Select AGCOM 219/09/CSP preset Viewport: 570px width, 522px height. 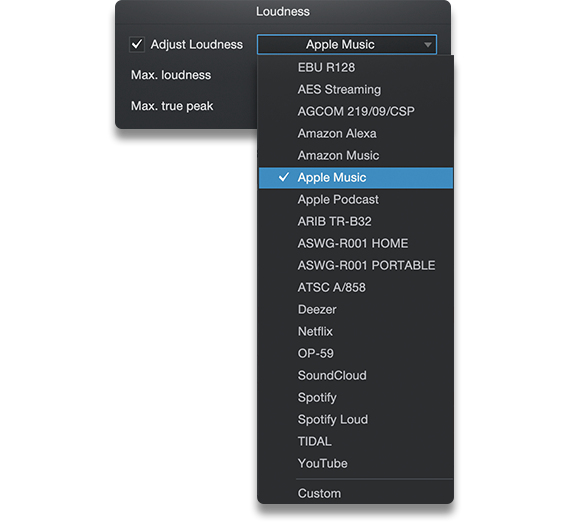click(356, 111)
